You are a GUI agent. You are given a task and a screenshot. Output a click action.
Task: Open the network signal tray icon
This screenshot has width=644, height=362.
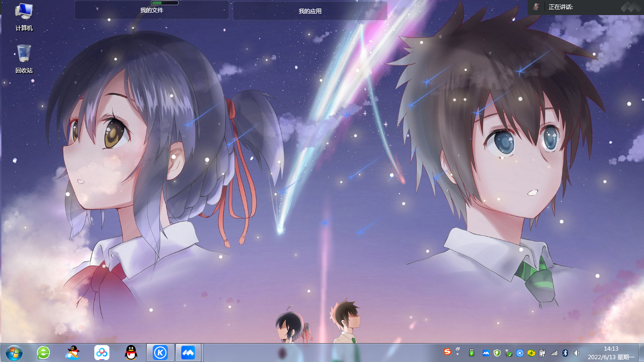pyautogui.click(x=553, y=353)
